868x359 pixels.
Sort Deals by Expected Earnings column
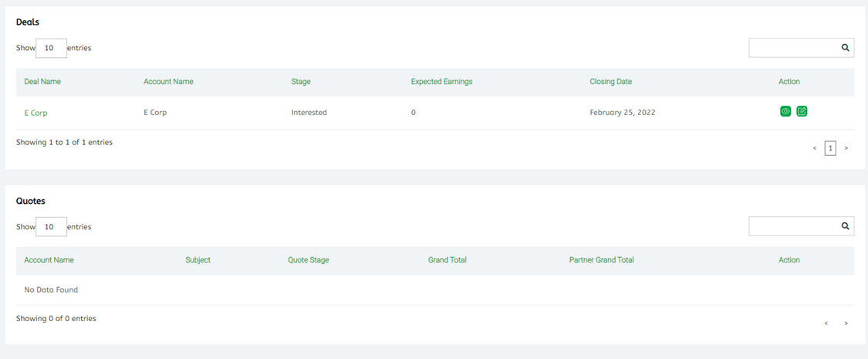(x=441, y=82)
